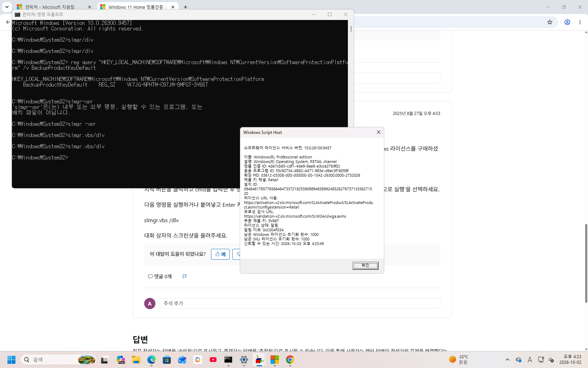Click 확인 in Windows Script Host dialog
Screen dimensions: 588x368
[365, 266]
